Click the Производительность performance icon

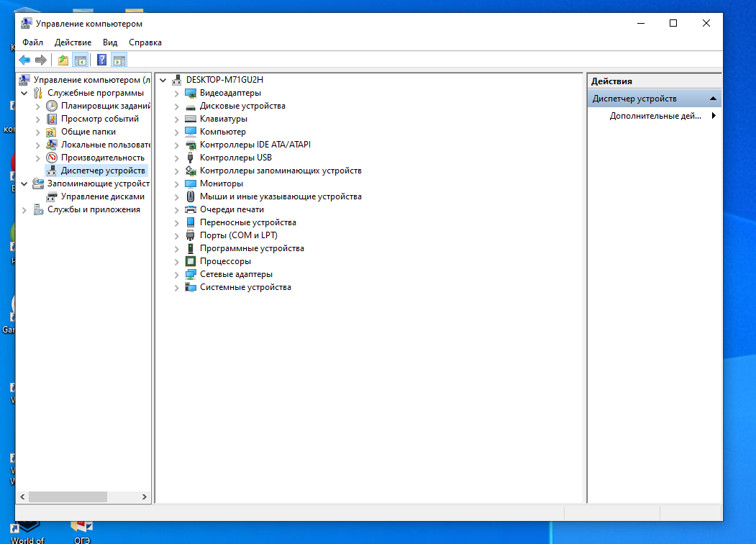click(x=52, y=158)
